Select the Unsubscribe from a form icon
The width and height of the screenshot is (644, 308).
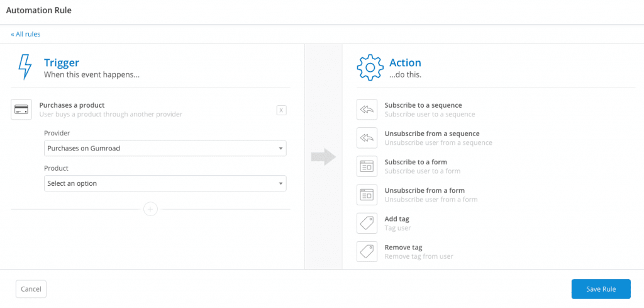(367, 195)
